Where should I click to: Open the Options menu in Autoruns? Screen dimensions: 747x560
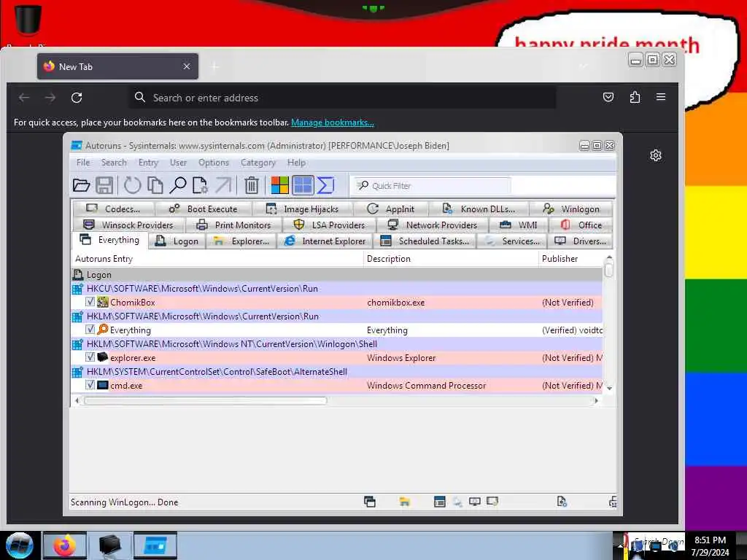[x=214, y=163]
